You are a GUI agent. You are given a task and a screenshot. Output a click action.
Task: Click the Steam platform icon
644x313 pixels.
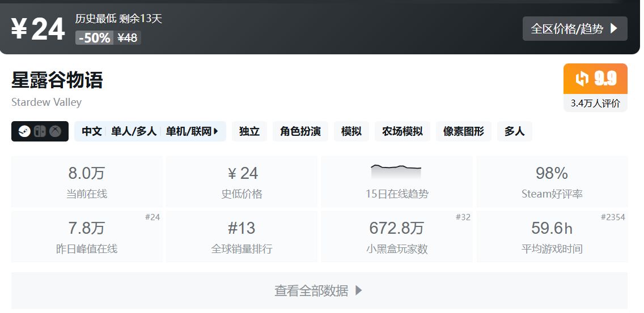pyautogui.click(x=24, y=131)
